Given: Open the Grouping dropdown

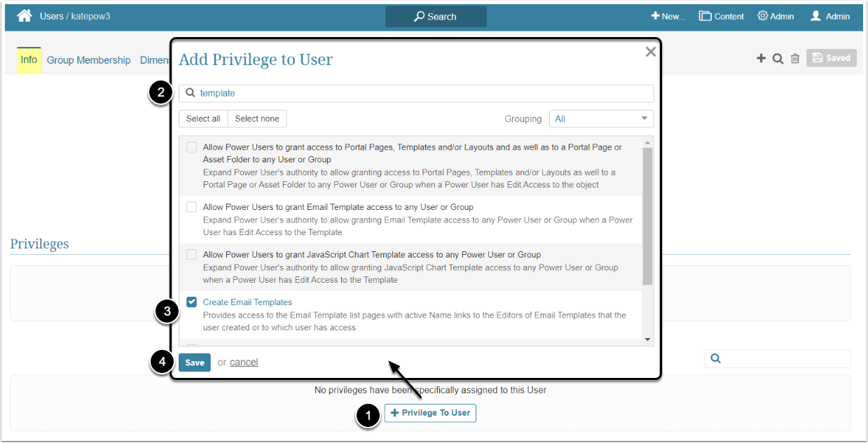Looking at the screenshot, I should pos(602,119).
